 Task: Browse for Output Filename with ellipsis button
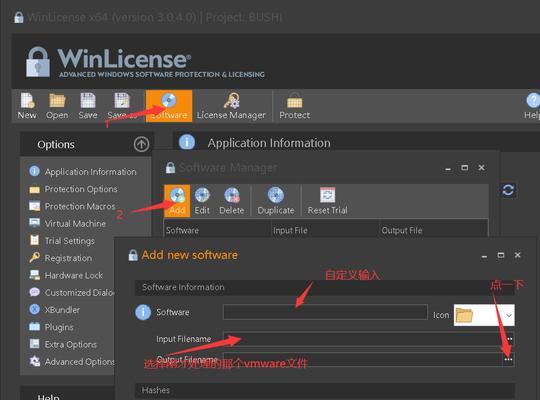click(508, 359)
